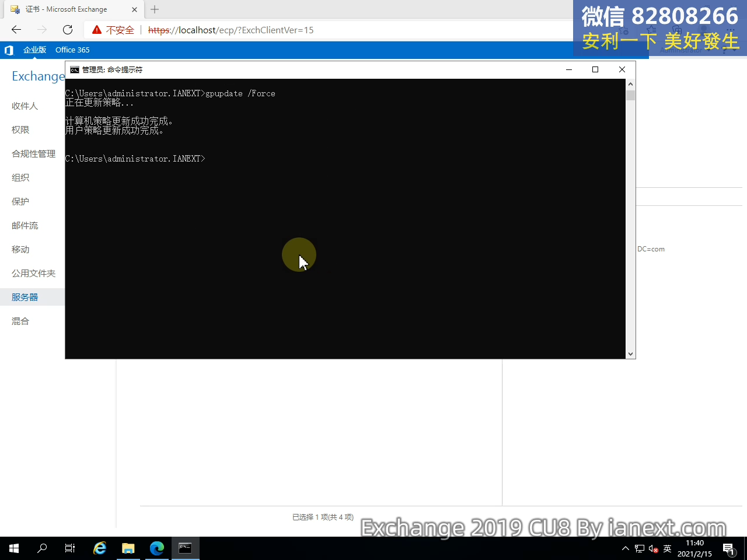Click the 已选择 1 项(共 4 项) status text
The image size is (747, 560).
(x=323, y=517)
